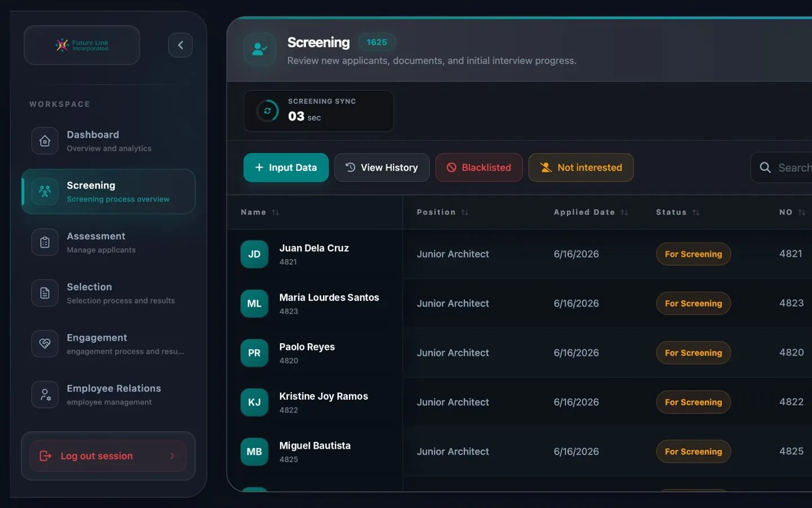Navigate to the Engagement section
The image size is (812, 508).
[x=108, y=344]
